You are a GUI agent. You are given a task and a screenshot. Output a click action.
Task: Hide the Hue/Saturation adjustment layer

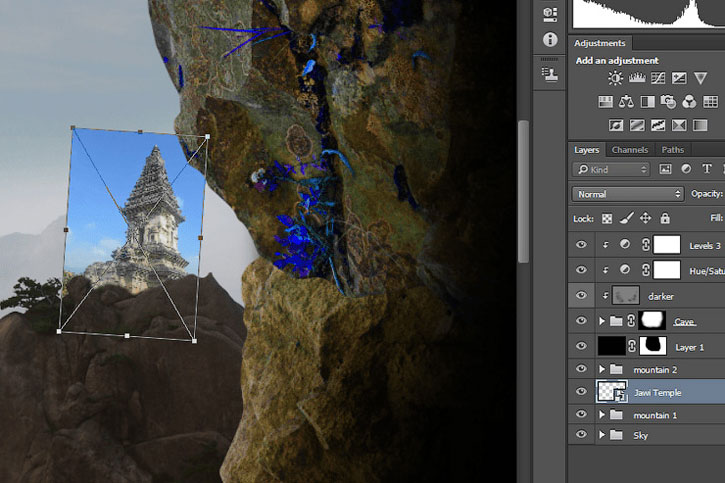point(581,270)
